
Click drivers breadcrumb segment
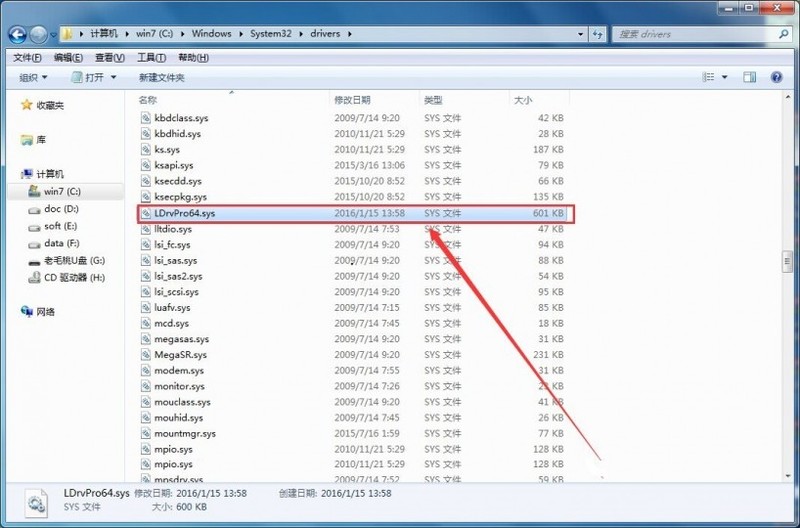point(325,34)
